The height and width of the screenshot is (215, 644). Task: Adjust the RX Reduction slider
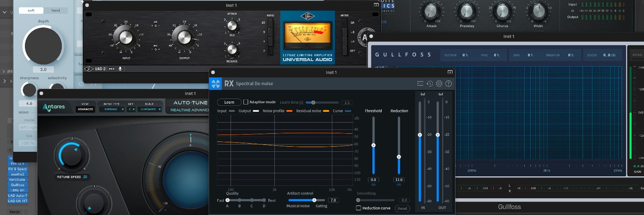coord(399,157)
